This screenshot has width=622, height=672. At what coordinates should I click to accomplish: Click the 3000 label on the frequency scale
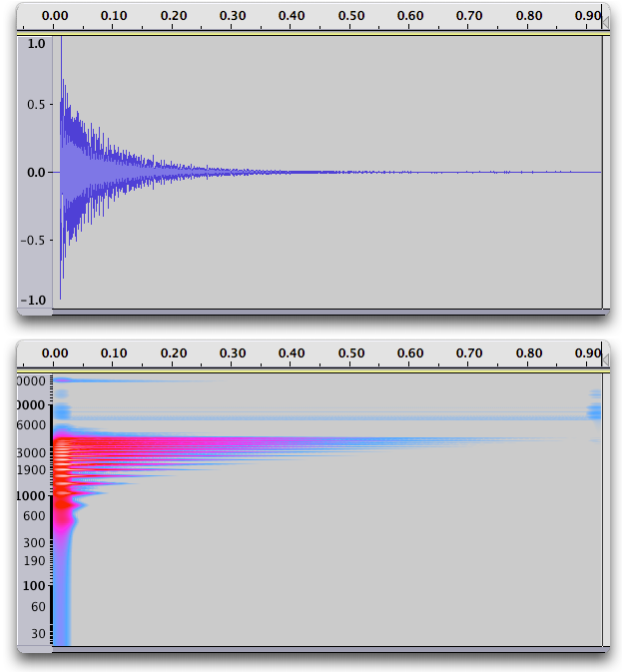(x=32, y=452)
